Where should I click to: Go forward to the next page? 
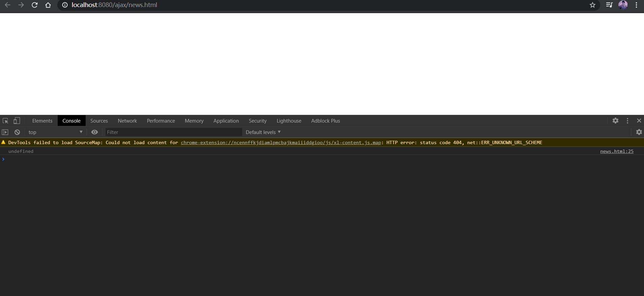pyautogui.click(x=21, y=5)
